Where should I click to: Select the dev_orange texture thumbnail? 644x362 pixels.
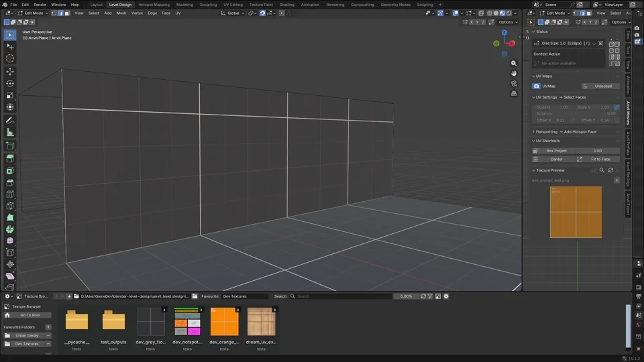pyautogui.click(x=224, y=322)
